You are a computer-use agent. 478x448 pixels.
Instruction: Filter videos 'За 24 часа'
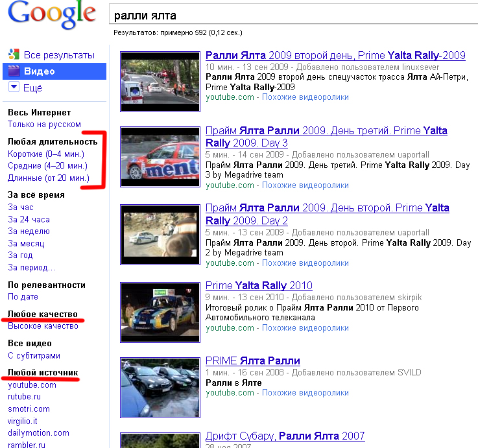[x=29, y=219]
